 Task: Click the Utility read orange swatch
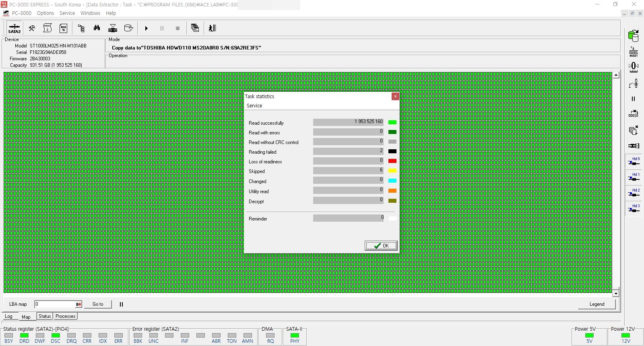392,191
